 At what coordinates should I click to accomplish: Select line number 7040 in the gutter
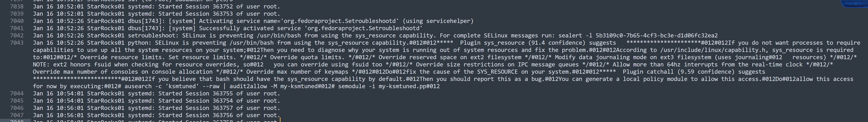17,21
